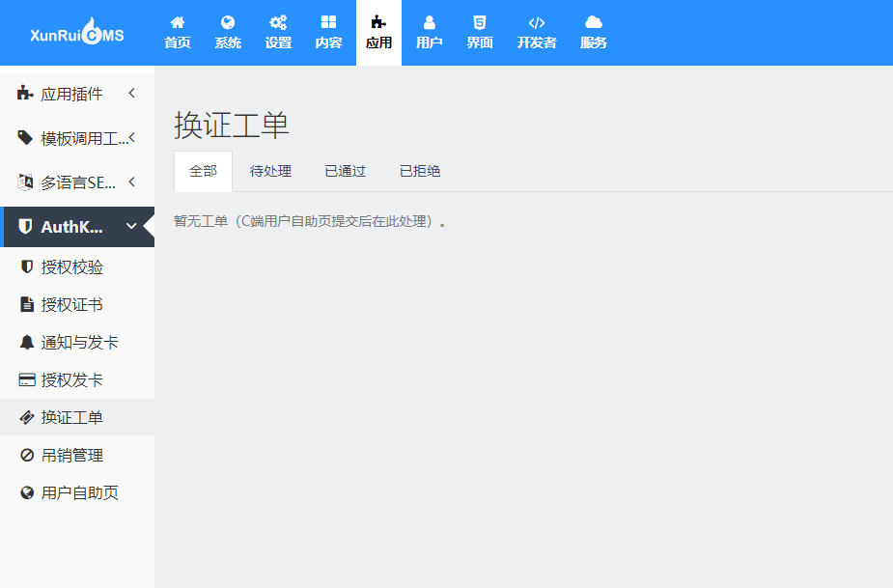
Task: Click shield icon beside 授权校验
Action: point(26,266)
